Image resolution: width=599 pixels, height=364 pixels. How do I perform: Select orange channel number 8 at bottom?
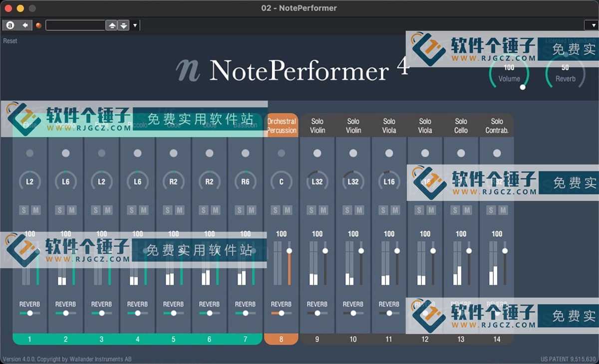pos(282,339)
